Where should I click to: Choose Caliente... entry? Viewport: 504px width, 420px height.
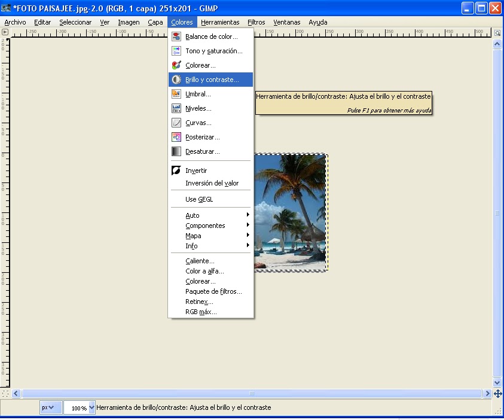(210, 261)
